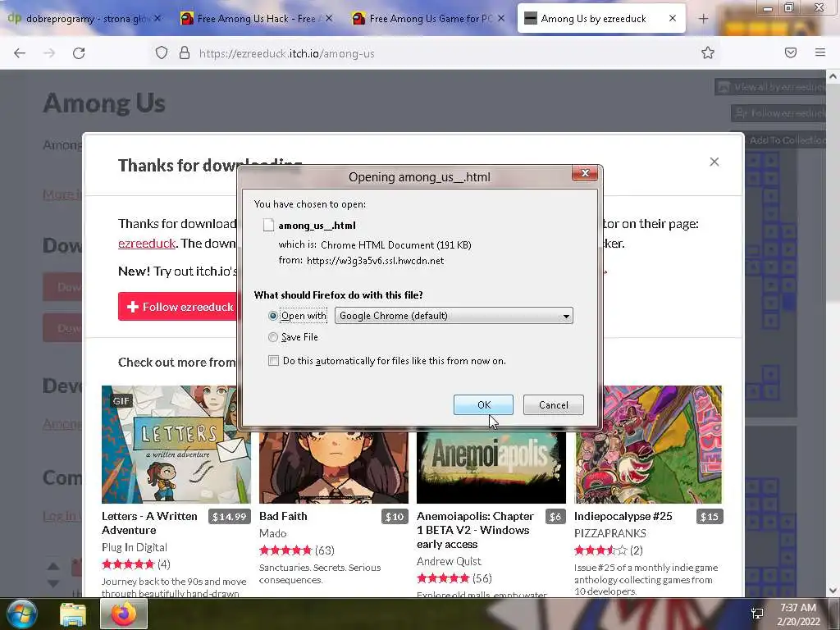This screenshot has width=840, height=630.
Task: Open a new tab with plus button
Action: (703, 19)
